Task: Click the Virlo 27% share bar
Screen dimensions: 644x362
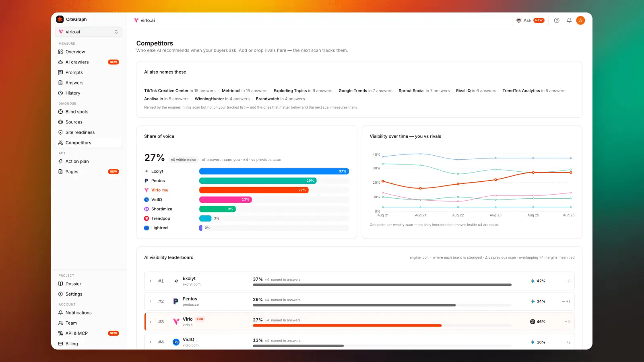Action: click(x=254, y=190)
